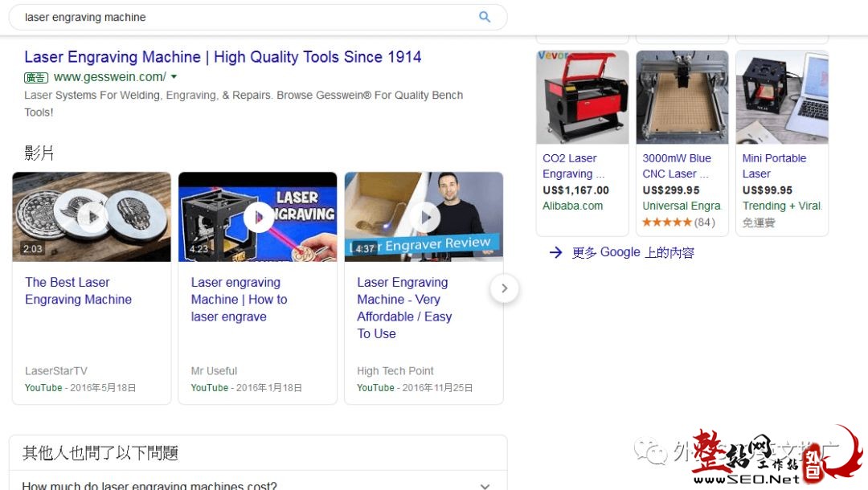This screenshot has height=490, width=868.
Task: Open the Gesswein Laser Engraving Machine ad headline
Action: [223, 57]
